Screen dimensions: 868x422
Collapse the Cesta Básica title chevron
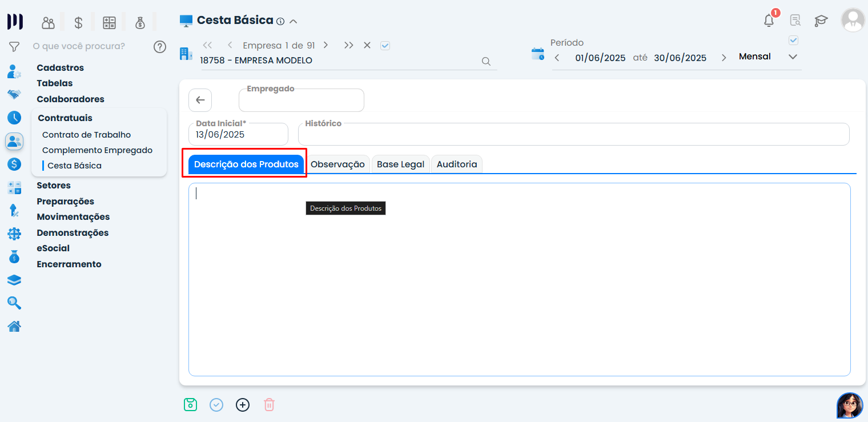[x=294, y=21]
